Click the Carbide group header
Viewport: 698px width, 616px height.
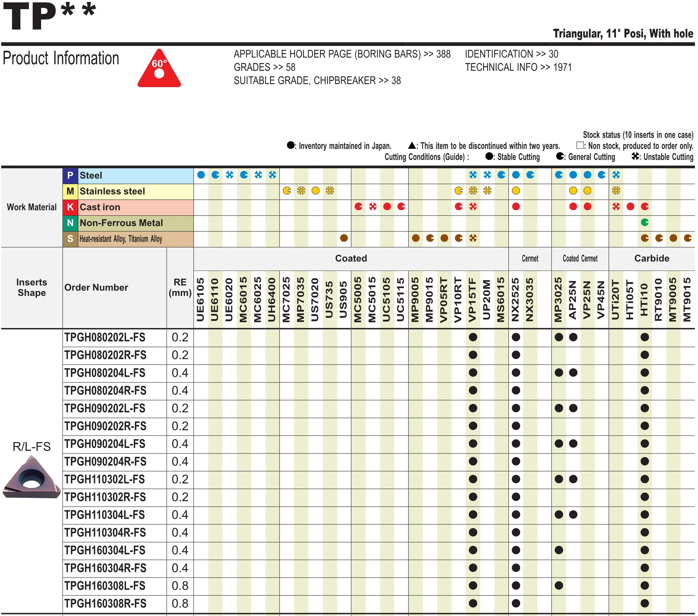(651, 258)
